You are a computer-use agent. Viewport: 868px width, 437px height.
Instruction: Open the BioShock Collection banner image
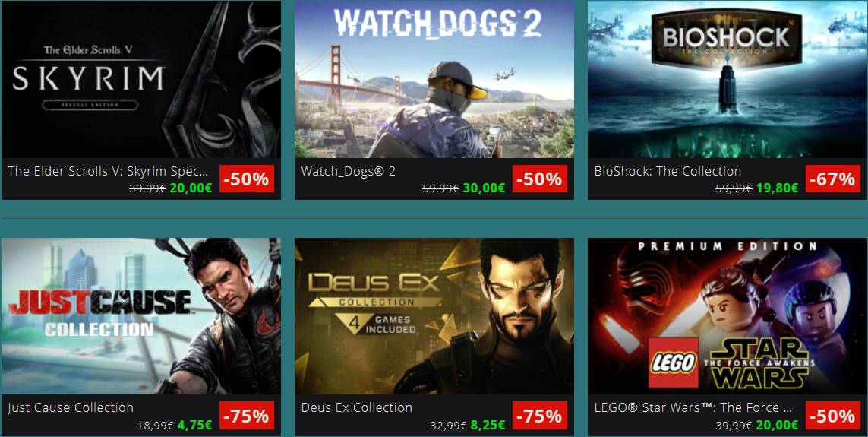click(x=728, y=79)
